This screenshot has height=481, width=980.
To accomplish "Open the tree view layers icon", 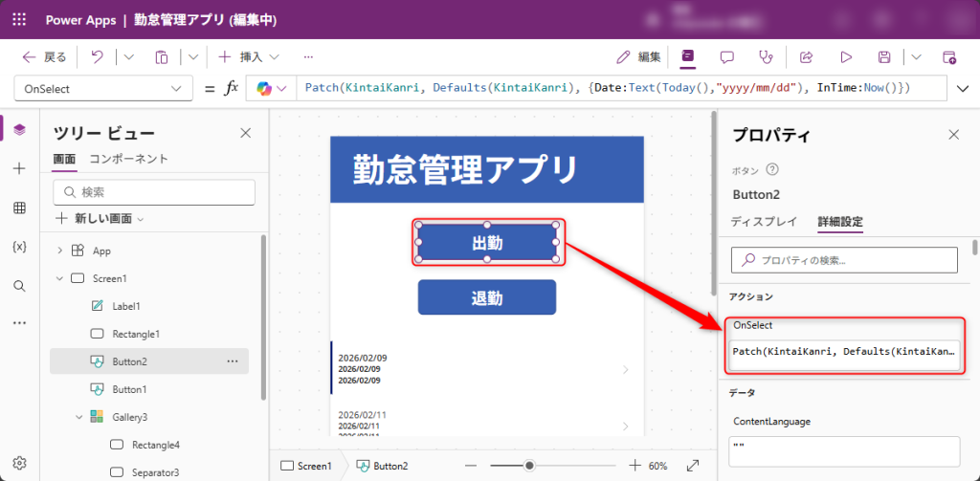I will (19, 129).
